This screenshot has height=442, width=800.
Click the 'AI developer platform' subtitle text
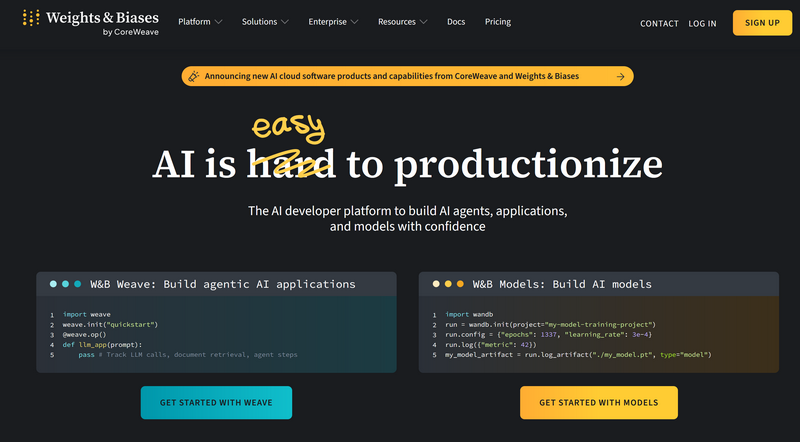tap(408, 218)
